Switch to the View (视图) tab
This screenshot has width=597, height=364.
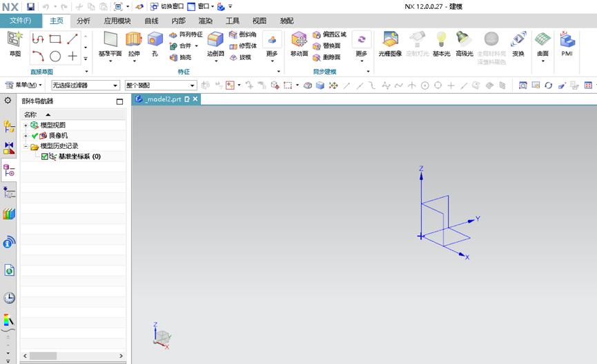[260, 21]
